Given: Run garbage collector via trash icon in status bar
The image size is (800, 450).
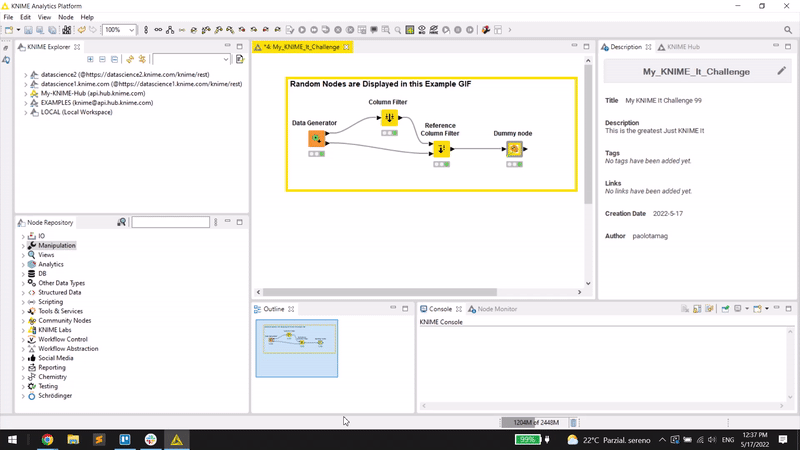Looking at the screenshot, I should [573, 422].
